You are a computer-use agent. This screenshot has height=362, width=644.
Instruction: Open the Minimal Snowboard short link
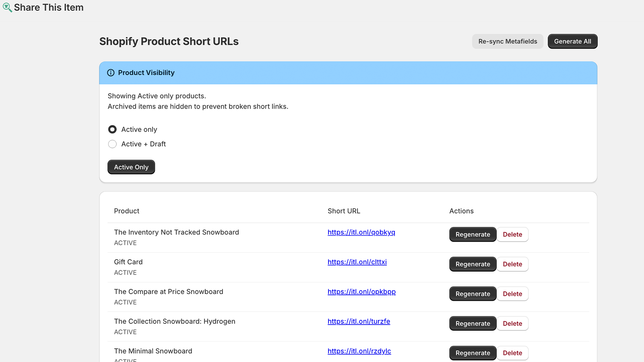[359, 351]
